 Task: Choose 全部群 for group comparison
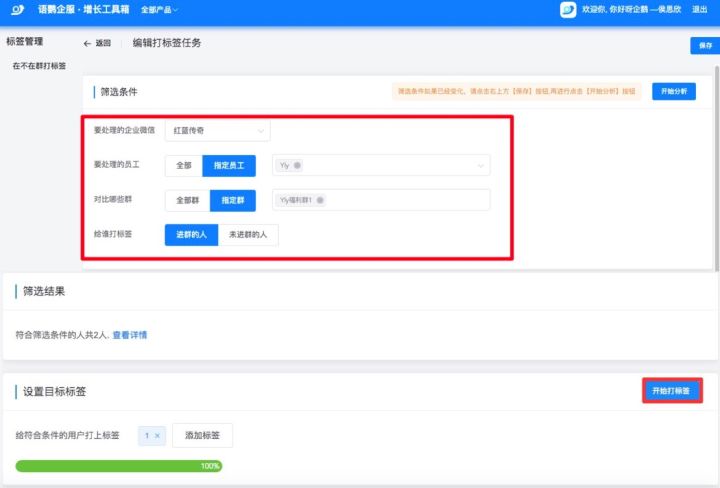click(x=187, y=200)
